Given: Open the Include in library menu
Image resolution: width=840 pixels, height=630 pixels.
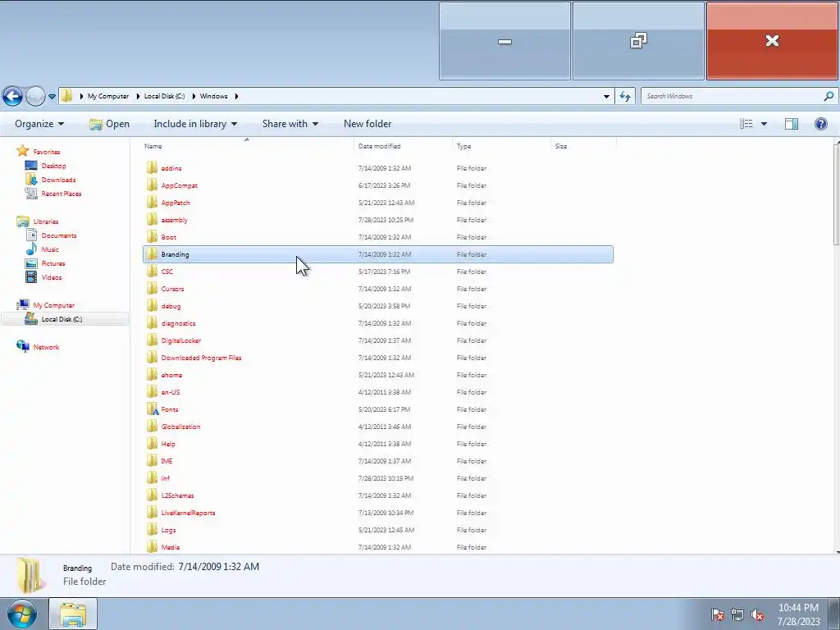Looking at the screenshot, I should coord(195,124).
